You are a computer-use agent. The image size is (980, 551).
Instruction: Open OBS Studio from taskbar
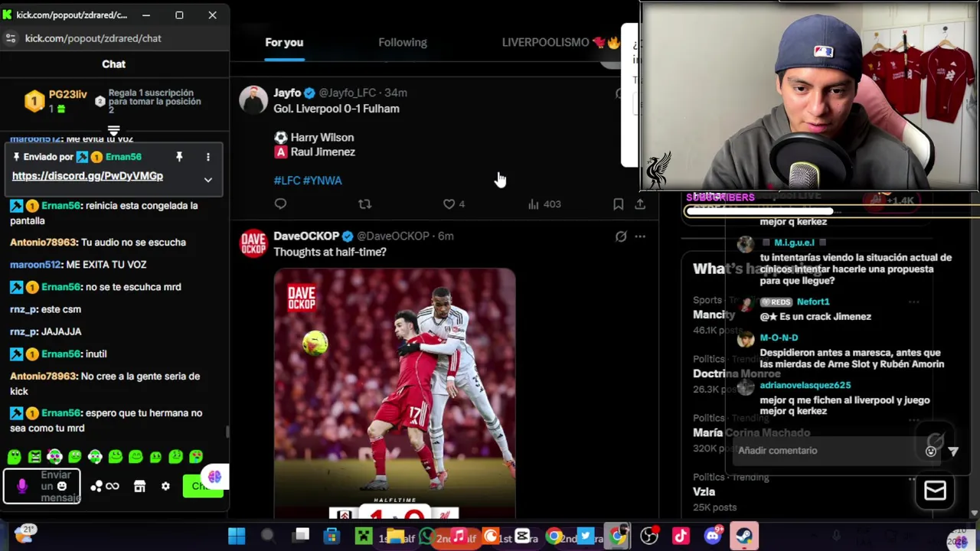tap(649, 536)
